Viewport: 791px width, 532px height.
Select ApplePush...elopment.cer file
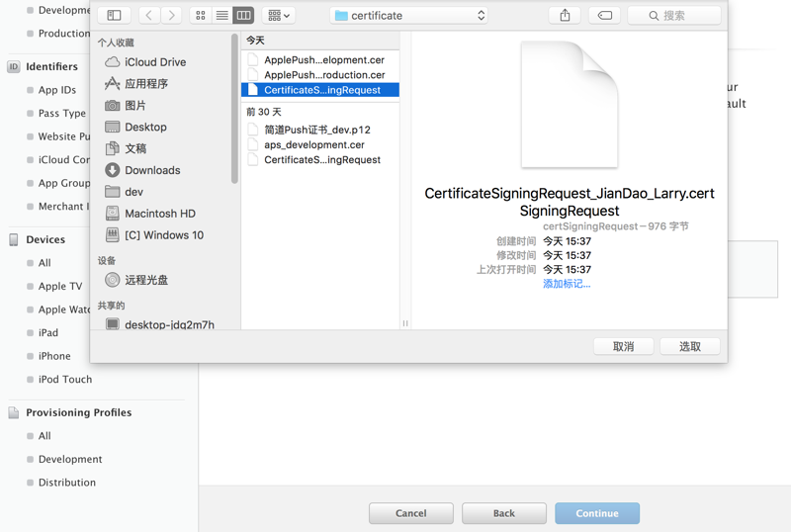pyautogui.click(x=319, y=60)
